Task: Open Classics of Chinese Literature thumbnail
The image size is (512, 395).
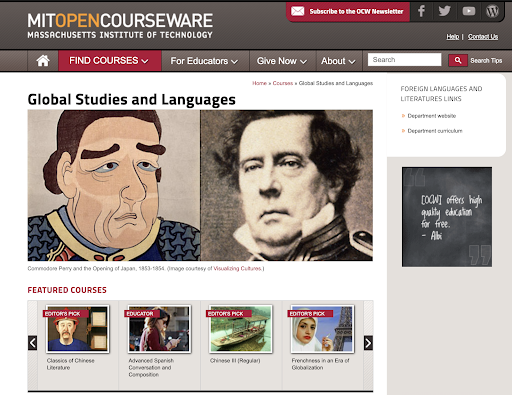Action: coord(77,329)
